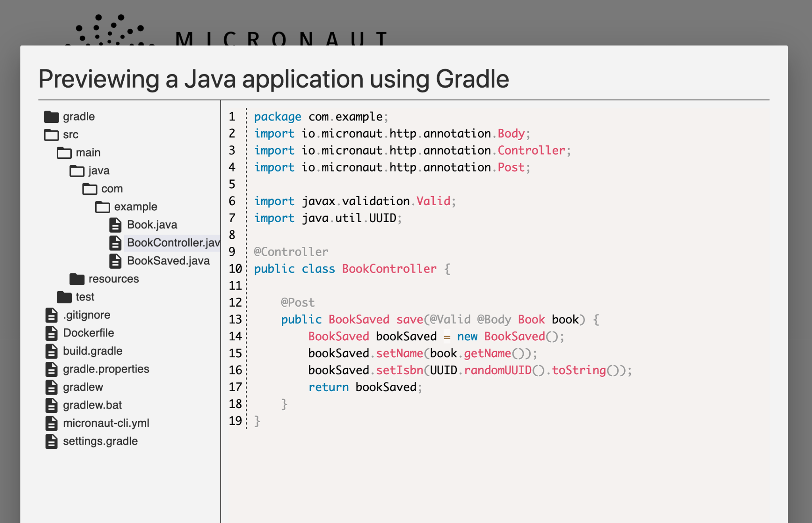Click the BookSaved.java file icon

(x=115, y=261)
